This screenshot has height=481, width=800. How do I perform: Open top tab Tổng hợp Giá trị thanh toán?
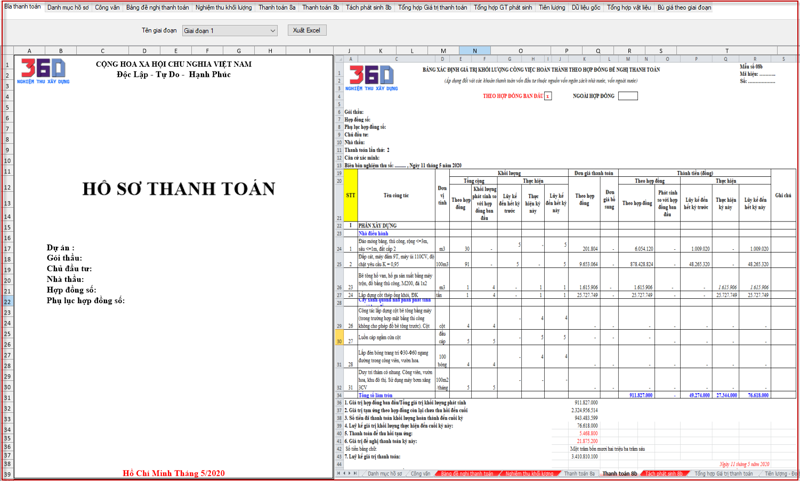[432, 8]
